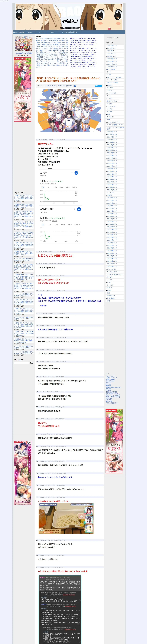Open RSS in the navigation bar

tap(53, 32)
